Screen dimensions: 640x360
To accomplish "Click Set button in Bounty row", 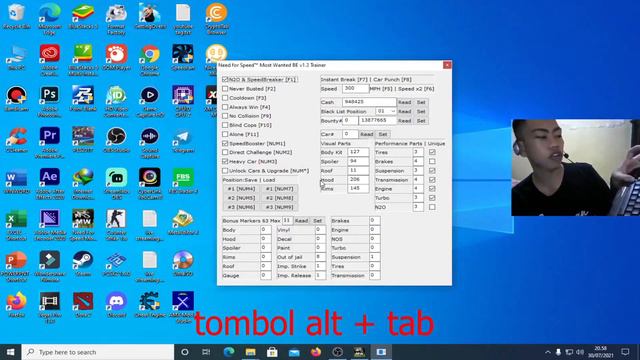I will [x=421, y=121].
